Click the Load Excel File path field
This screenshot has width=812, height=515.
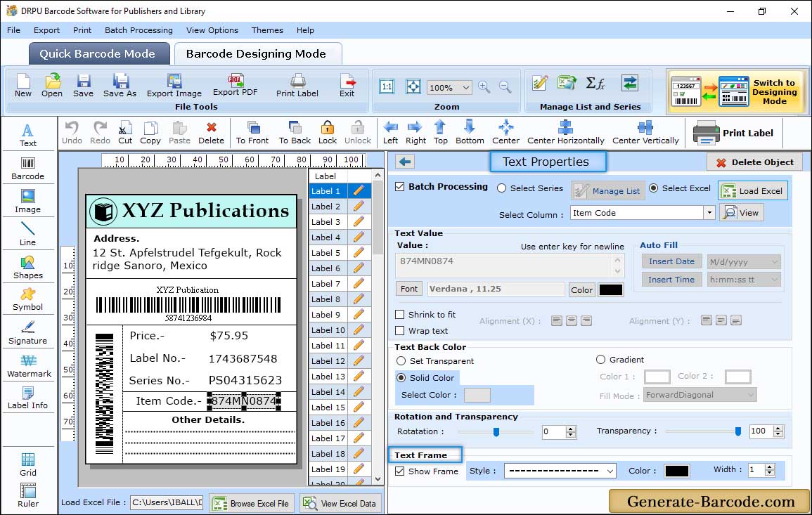coord(166,502)
